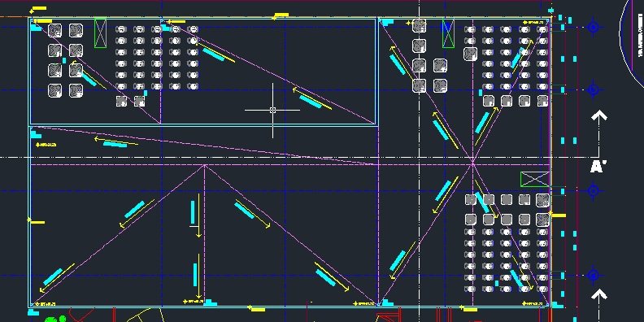
Task: Pick the apex of the magenta triangle ridge
Action: tap(204, 165)
